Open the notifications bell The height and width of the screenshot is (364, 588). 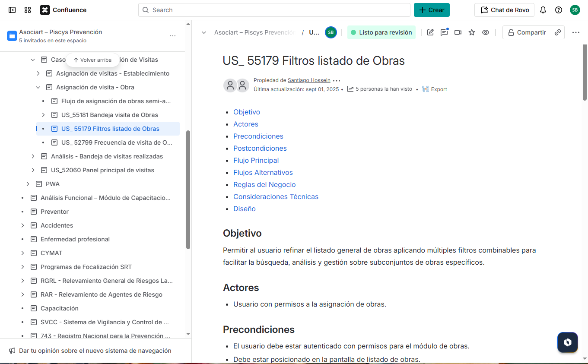(543, 10)
